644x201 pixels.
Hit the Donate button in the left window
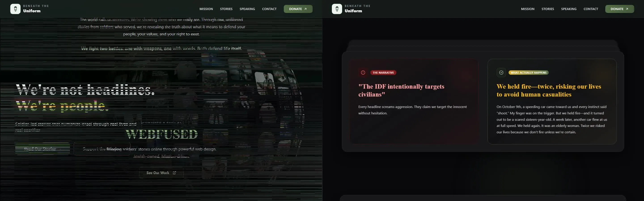298,9
